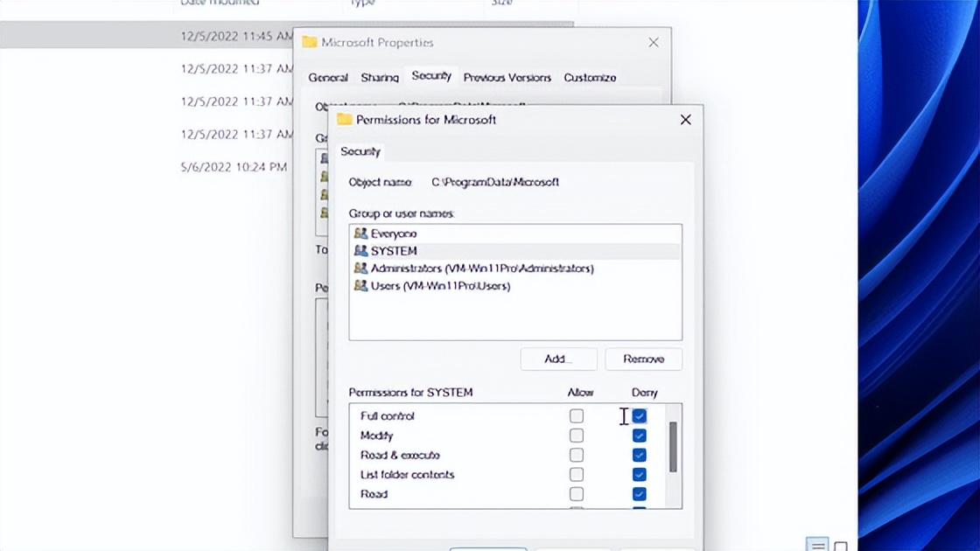Viewport: 980px width, 551px height.
Task: Select the Users group entry
Action: pos(514,285)
